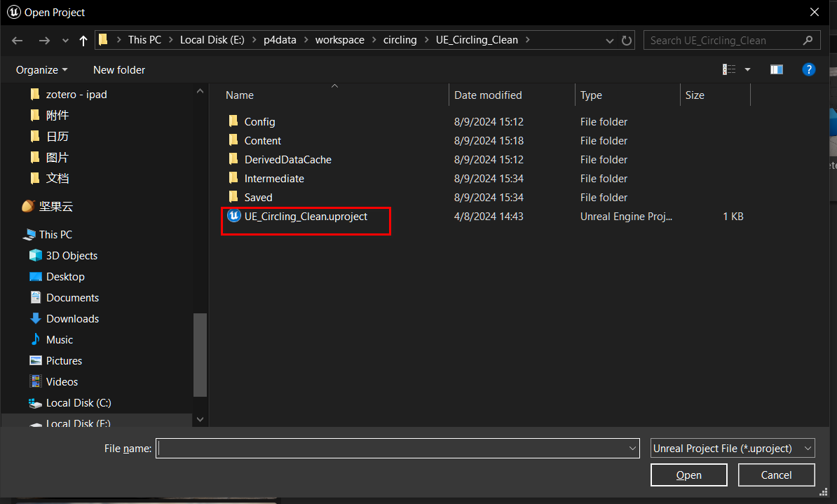Click the Pictures icon in sidebar
The width and height of the screenshot is (837, 504).
[35, 360]
